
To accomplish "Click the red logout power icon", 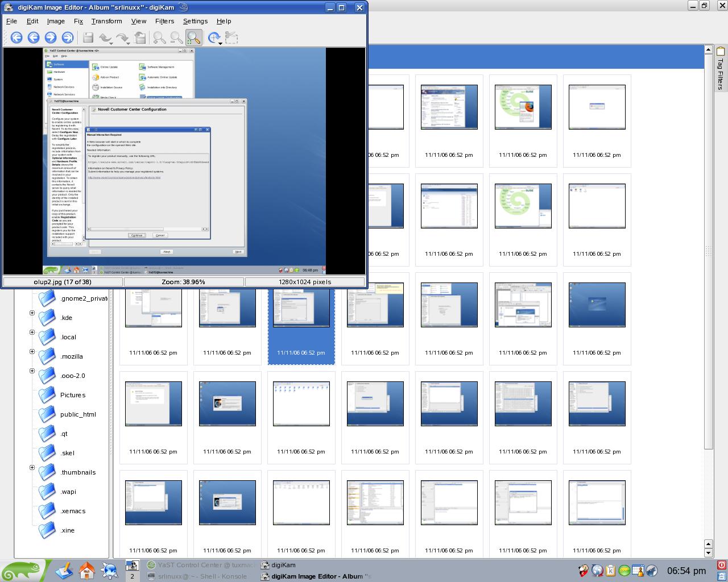I will (722, 566).
